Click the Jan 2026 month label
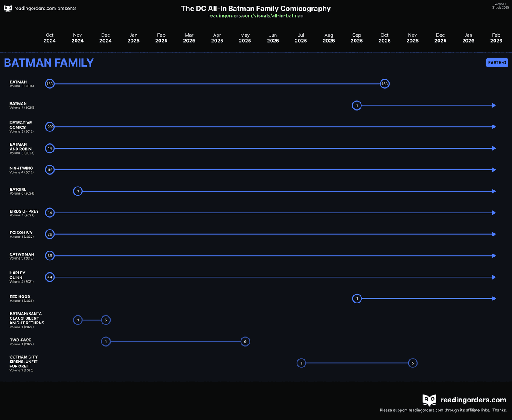The width and height of the screenshot is (512, 420). point(468,38)
